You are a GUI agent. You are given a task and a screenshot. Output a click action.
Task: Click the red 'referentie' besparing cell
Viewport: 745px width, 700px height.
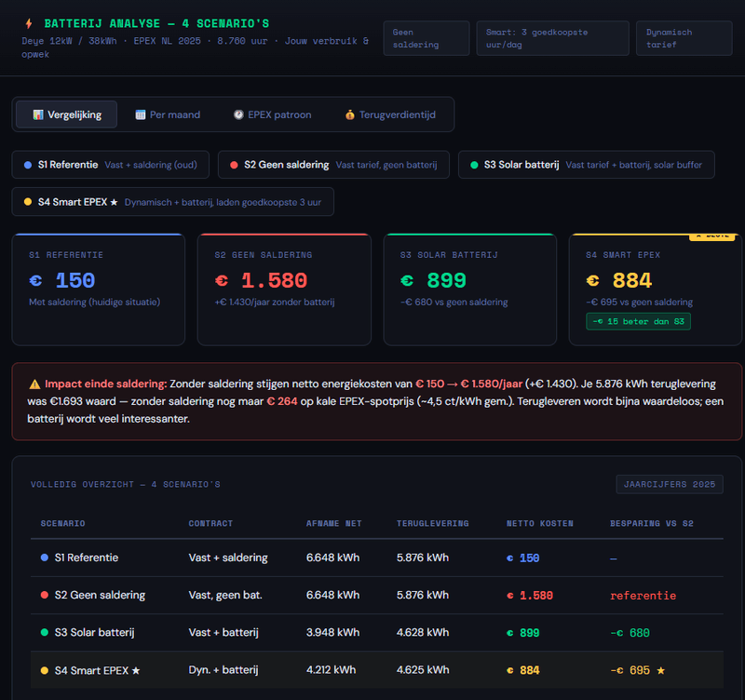643,596
